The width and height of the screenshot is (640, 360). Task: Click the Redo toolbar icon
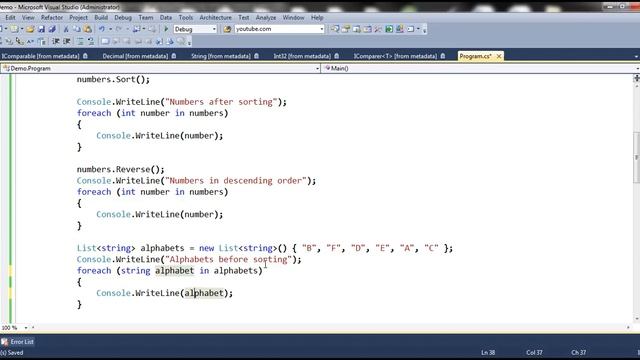[119, 29]
